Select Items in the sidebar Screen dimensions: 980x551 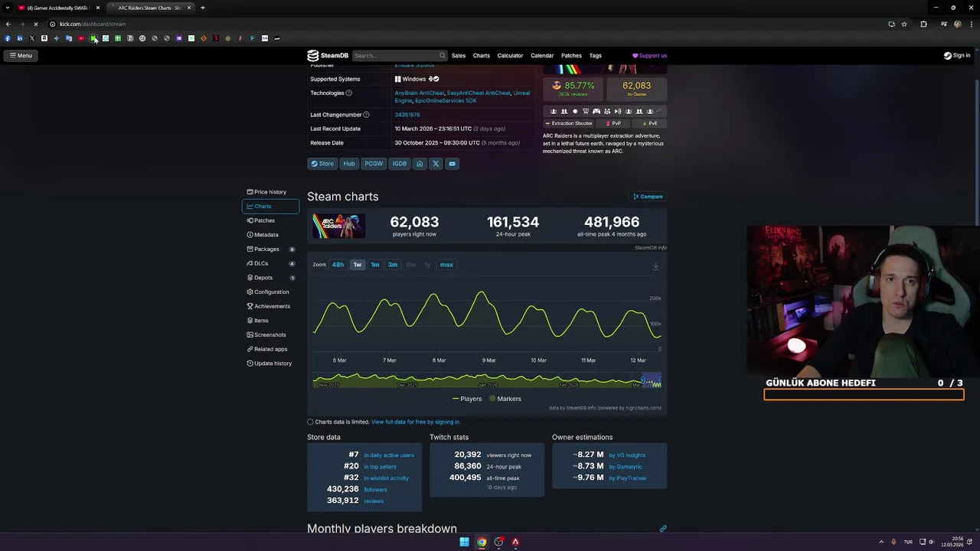[270, 321]
